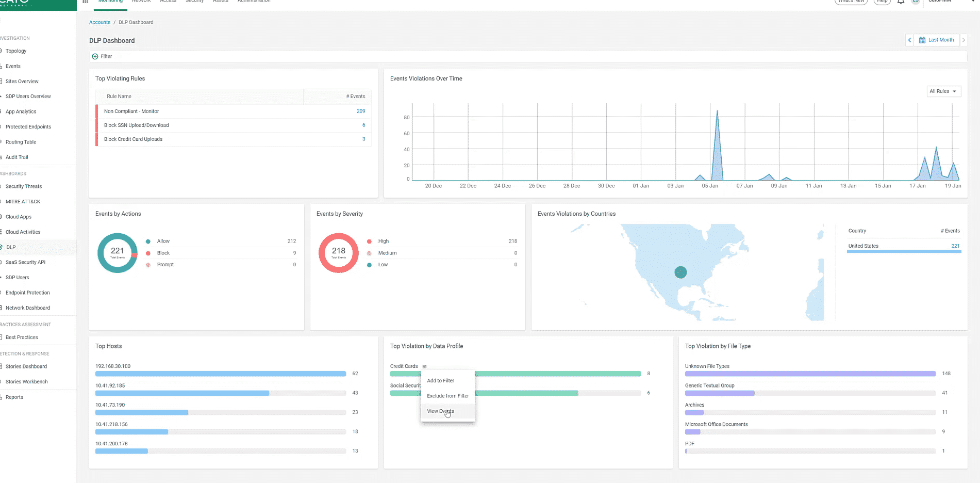980x483 pixels.
Task: Open the Cloud Apps sidebar item
Action: (x=18, y=216)
